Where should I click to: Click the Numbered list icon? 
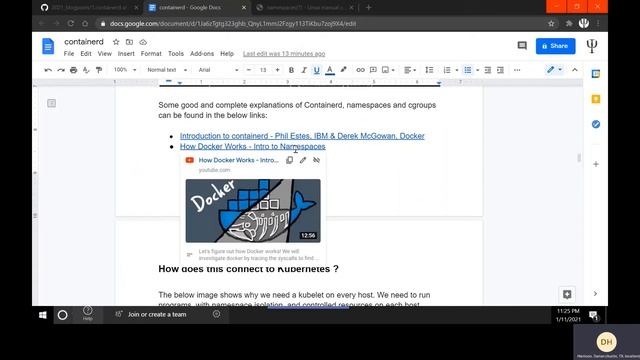pyautogui.click(x=447, y=70)
